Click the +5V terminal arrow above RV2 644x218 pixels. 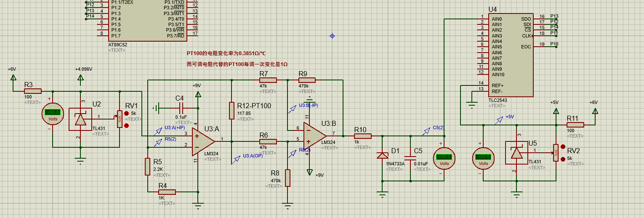556,111
